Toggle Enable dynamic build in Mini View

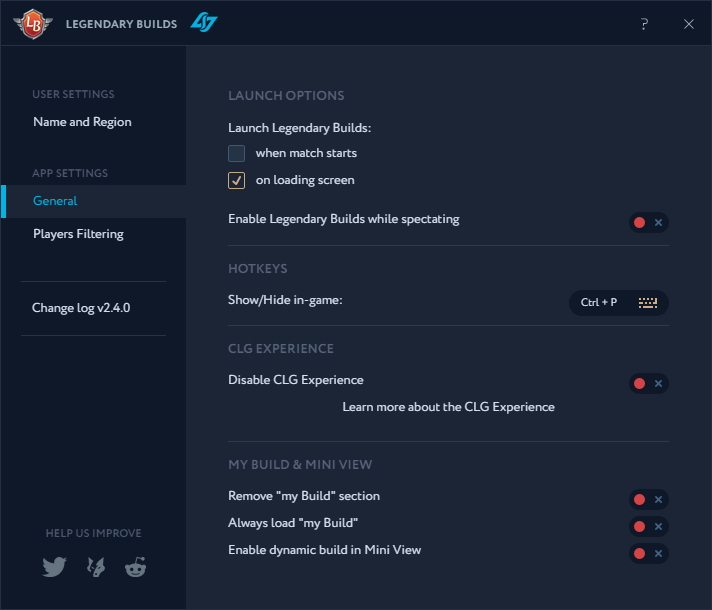(648, 554)
